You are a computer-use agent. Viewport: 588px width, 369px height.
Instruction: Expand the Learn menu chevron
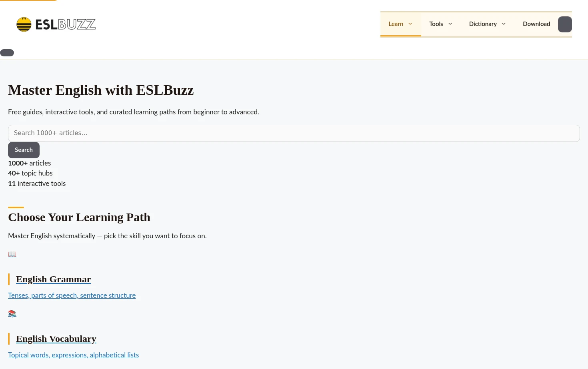[410, 24]
